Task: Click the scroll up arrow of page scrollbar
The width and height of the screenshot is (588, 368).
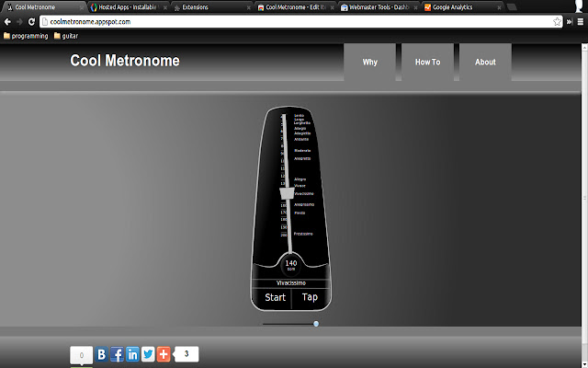Action: click(584, 47)
